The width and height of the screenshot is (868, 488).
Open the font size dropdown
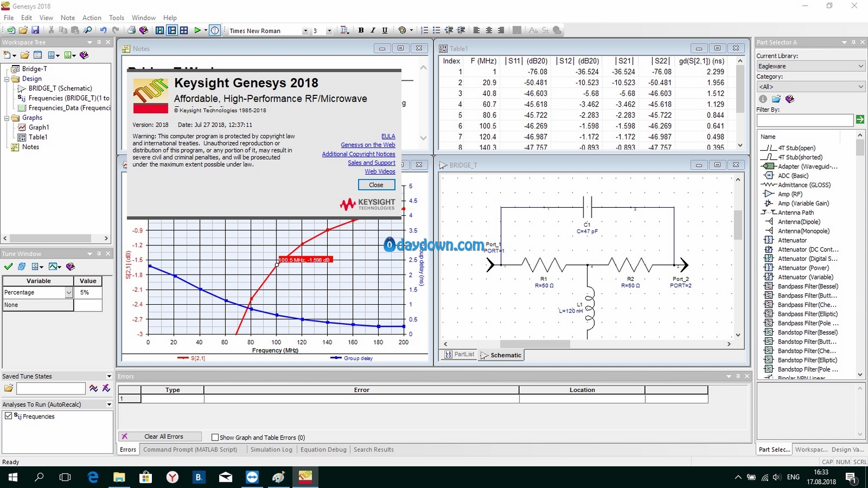pyautogui.click(x=329, y=31)
